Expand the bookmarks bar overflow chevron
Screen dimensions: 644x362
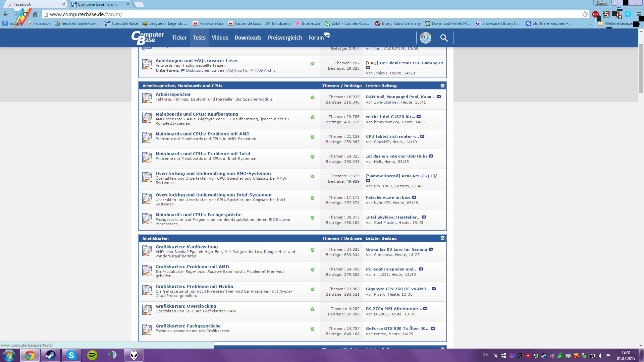pyautogui.click(x=591, y=23)
